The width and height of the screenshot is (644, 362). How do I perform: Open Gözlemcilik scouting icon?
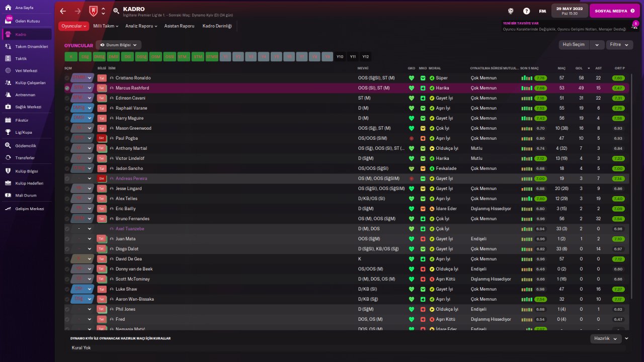tap(8, 145)
